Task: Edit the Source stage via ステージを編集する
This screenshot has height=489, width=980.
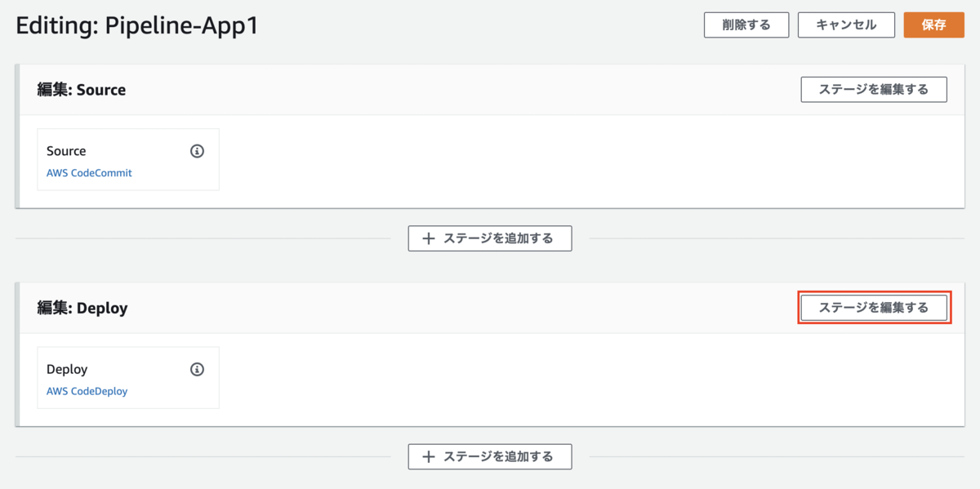Action: tap(874, 90)
